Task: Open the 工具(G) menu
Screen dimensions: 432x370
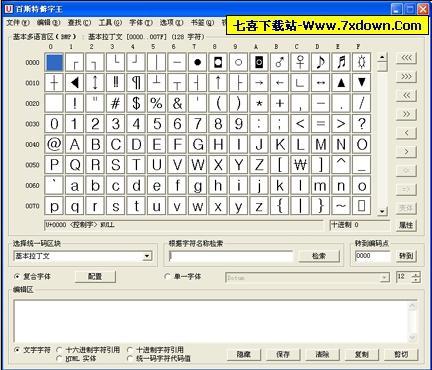Action: tap(110, 23)
